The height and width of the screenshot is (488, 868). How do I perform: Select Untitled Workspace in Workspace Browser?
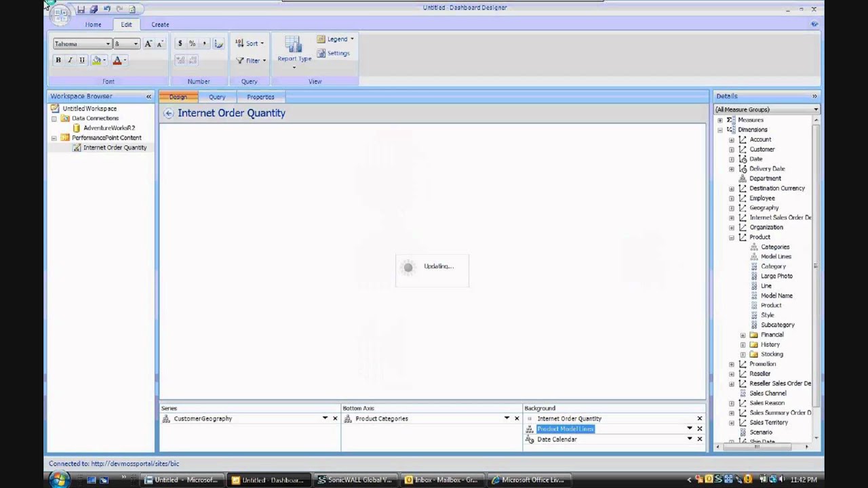[90, 108]
